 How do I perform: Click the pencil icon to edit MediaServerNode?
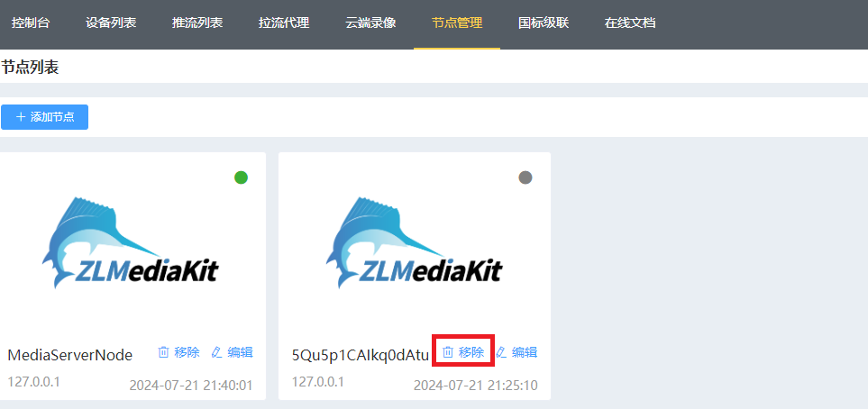pyautogui.click(x=216, y=352)
